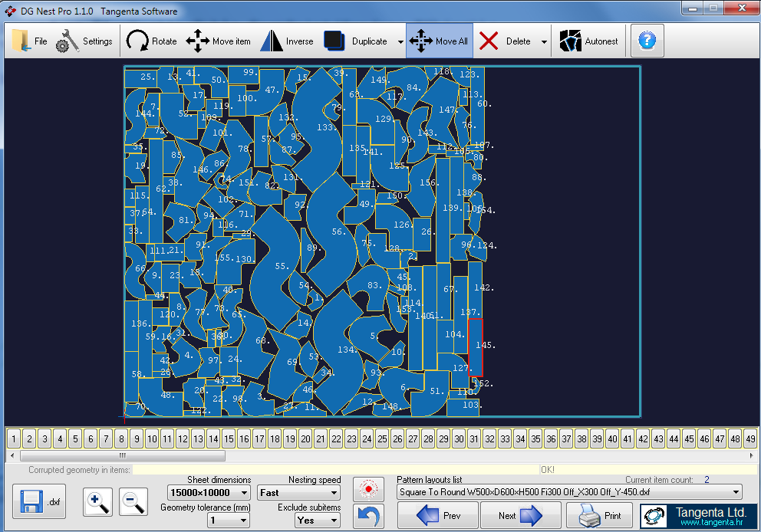Select the red-outlined part 145

pos(475,347)
